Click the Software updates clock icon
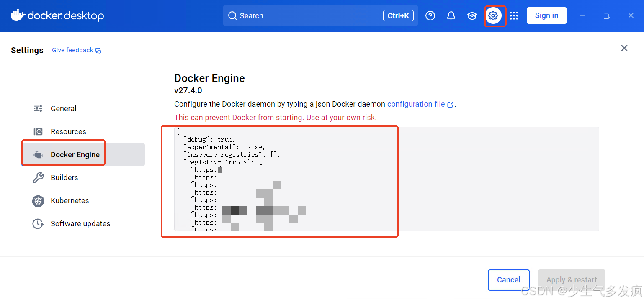The width and height of the screenshot is (644, 302). 38,224
